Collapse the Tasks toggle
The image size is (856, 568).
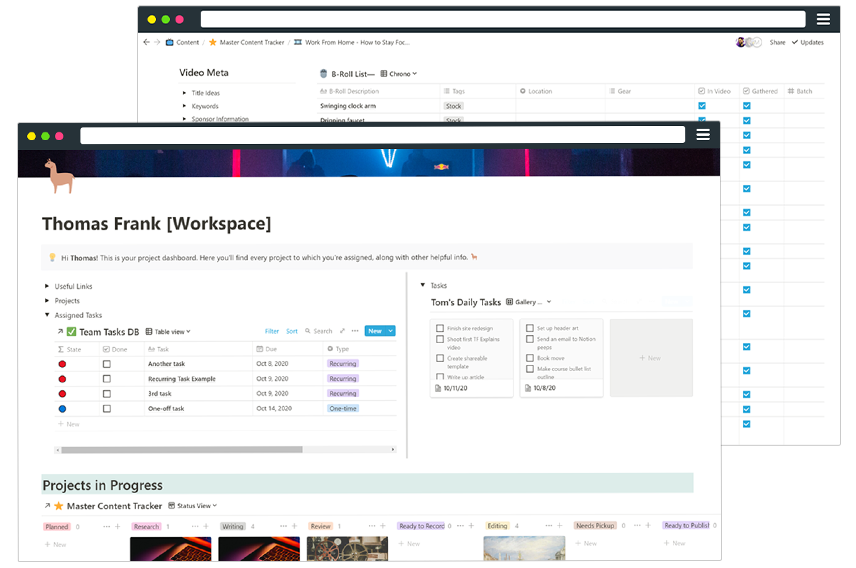[x=423, y=285]
